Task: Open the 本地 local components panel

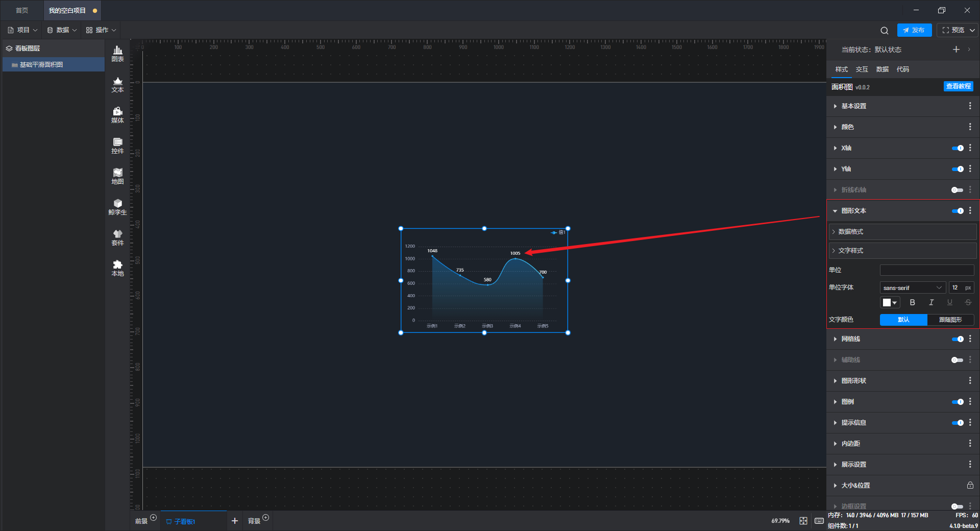Action: click(x=117, y=268)
